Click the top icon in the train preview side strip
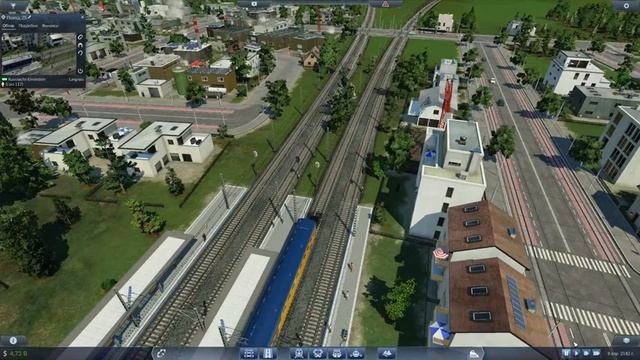 click(x=80, y=37)
